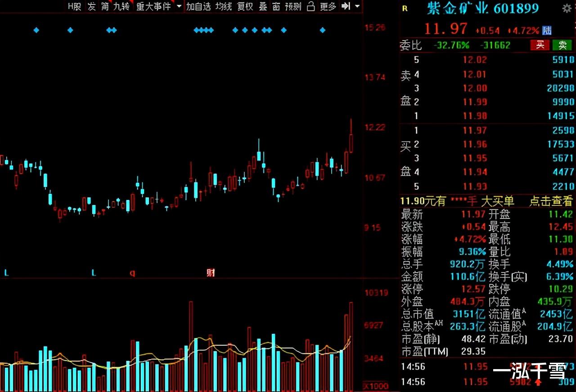This screenshot has height=392, width=576.
Task: Select buy-3 price 11.95 in order book
Action: click(475, 158)
